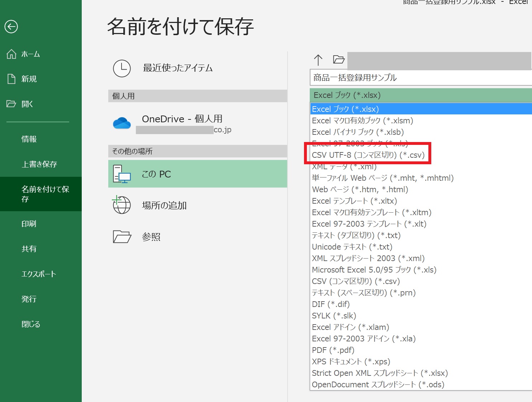Click the New document icon
The image size is (532, 402).
pos(11,79)
